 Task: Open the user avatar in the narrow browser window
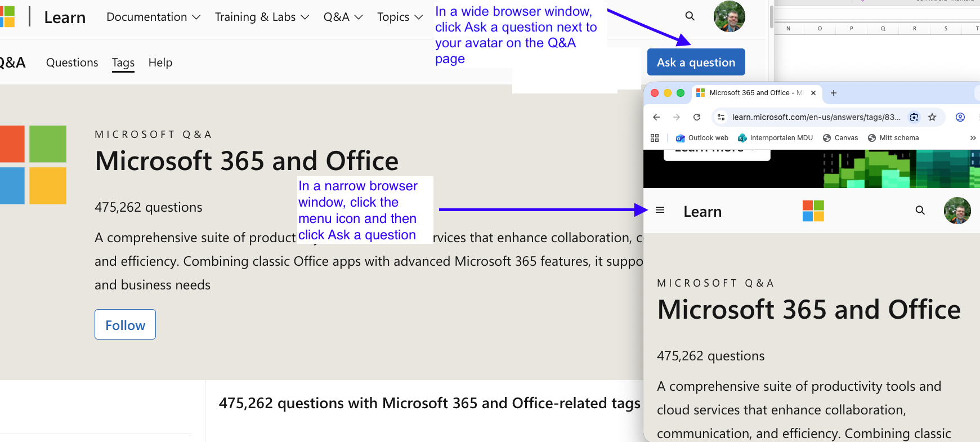click(x=957, y=211)
